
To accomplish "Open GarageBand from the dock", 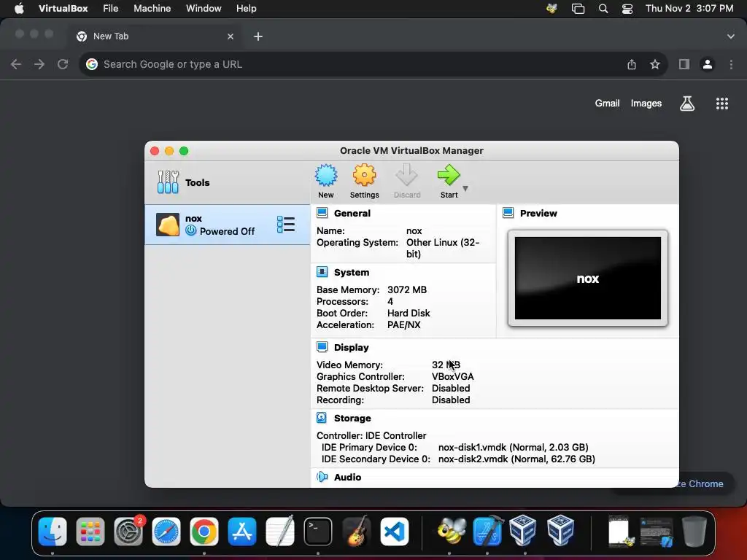I will tap(356, 532).
